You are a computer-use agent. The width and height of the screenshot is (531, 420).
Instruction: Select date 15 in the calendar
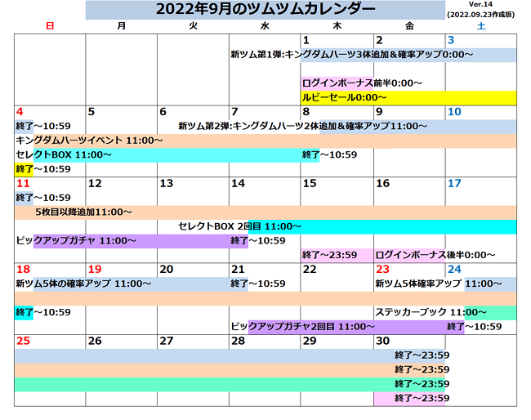tap(309, 183)
